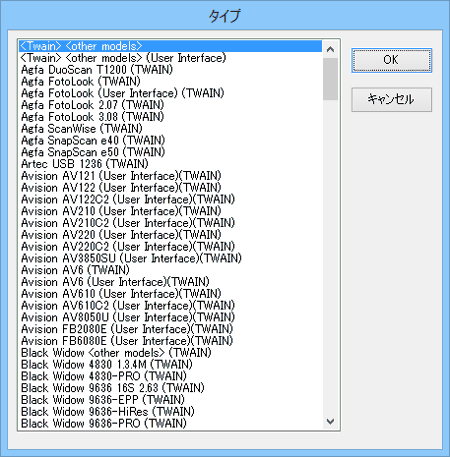The width and height of the screenshot is (450, 457).
Task: Select Black Widow <other models> (TWAIN)
Action: click(170, 353)
